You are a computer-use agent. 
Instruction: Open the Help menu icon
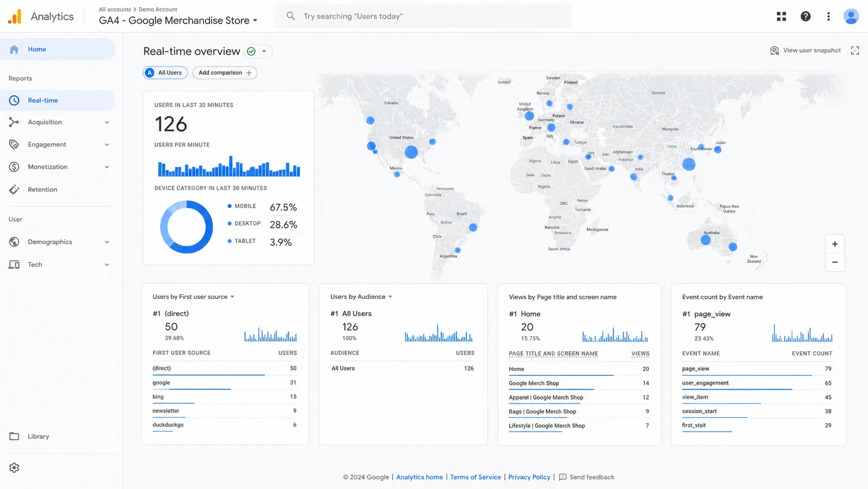pyautogui.click(x=805, y=17)
